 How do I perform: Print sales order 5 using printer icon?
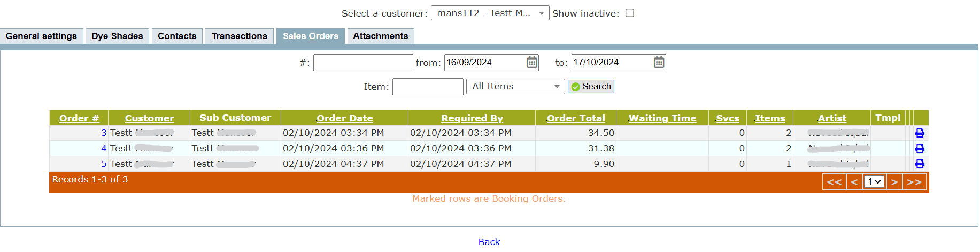(x=920, y=164)
